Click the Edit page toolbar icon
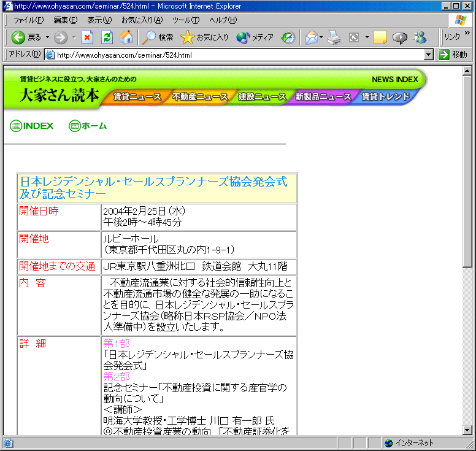This screenshot has width=476, height=451. [354, 37]
